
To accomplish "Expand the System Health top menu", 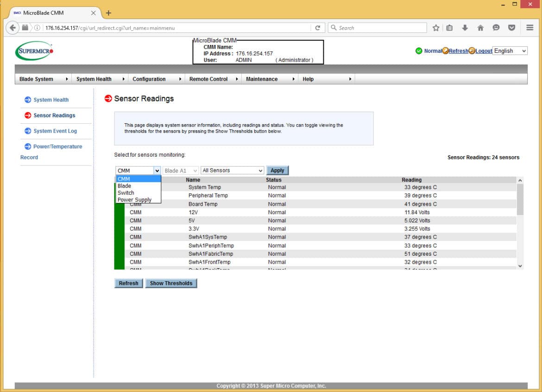I will 100,79.
